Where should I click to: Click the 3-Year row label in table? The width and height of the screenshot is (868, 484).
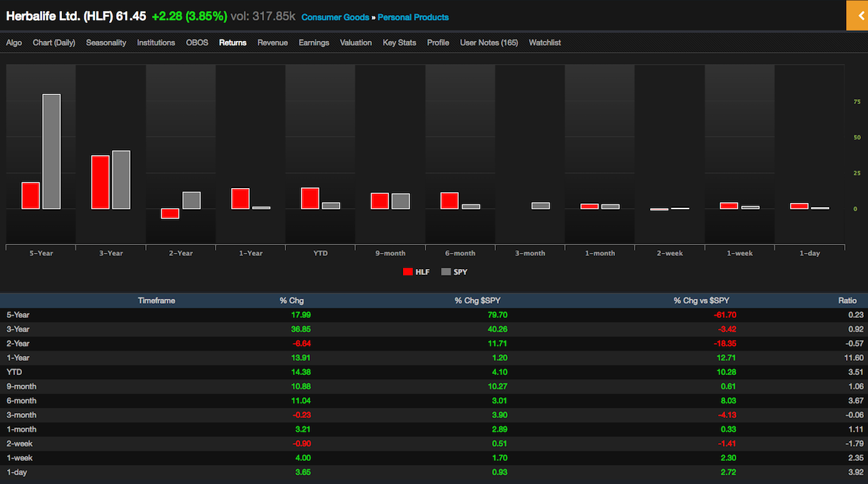tap(18, 329)
